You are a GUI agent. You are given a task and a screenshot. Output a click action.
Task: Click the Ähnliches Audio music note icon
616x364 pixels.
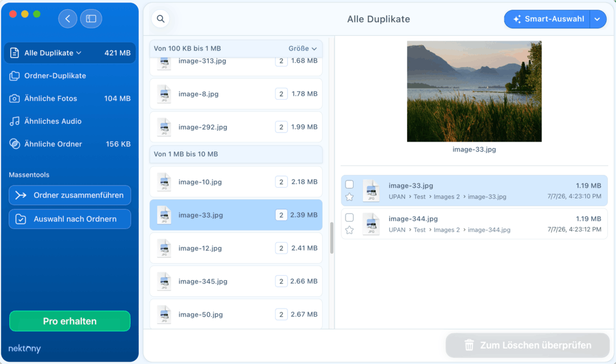coord(15,121)
